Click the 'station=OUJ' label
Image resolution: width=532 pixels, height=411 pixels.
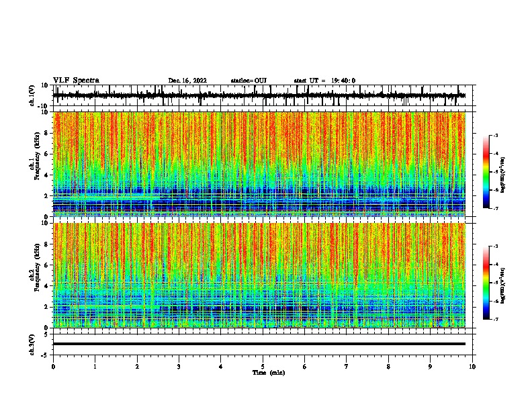click(x=249, y=81)
